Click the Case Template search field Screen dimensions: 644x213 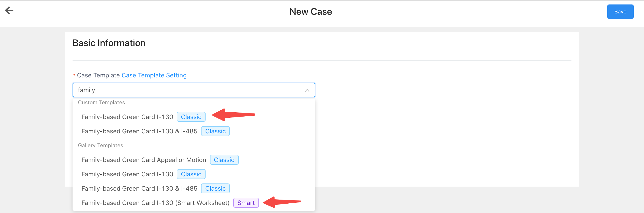[193, 90]
